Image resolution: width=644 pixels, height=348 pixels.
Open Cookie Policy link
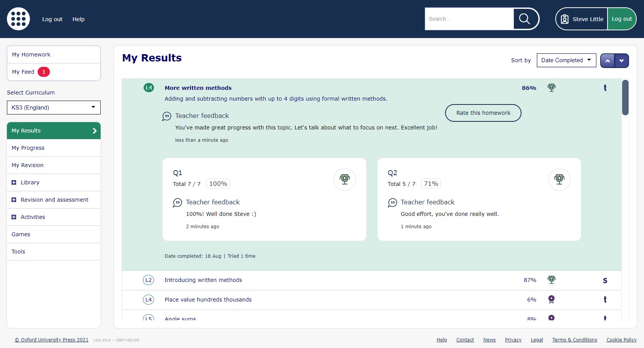click(x=621, y=340)
